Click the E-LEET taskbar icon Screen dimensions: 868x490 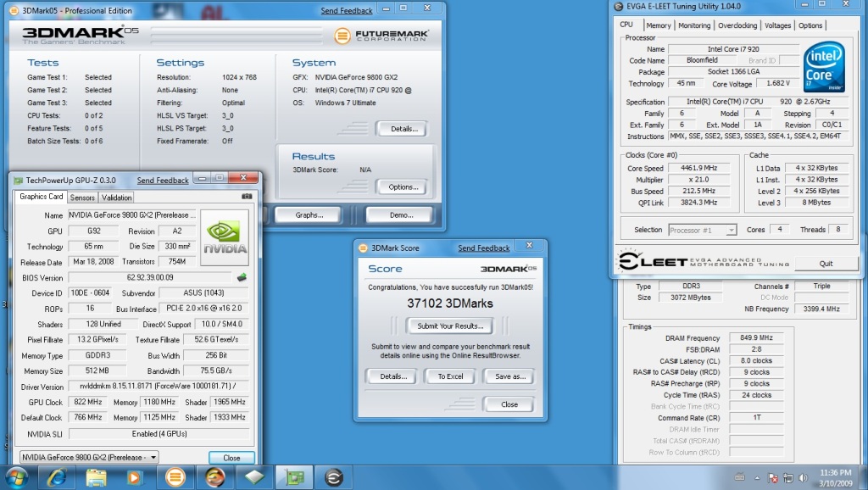pos(334,477)
